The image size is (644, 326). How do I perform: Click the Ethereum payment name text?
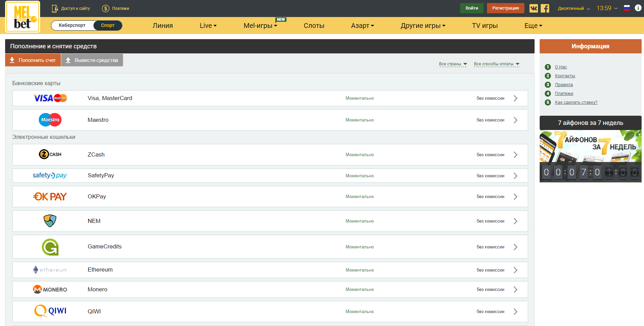point(100,270)
